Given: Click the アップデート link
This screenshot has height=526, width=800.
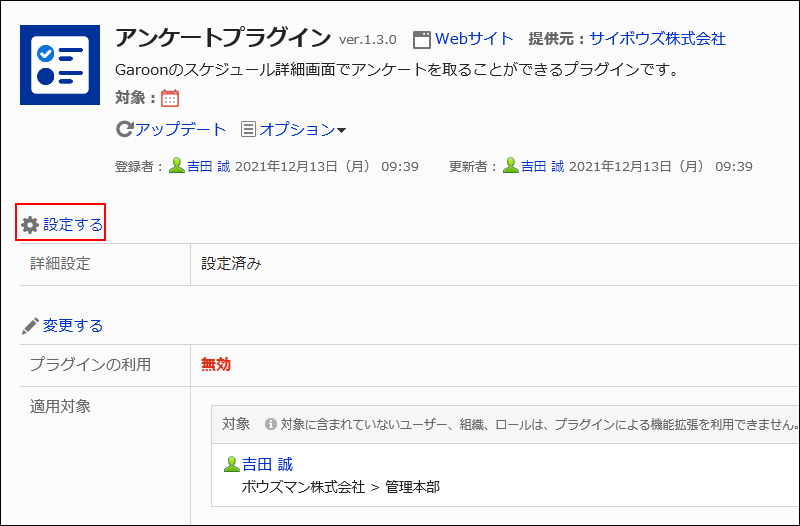Looking at the screenshot, I should [180, 129].
